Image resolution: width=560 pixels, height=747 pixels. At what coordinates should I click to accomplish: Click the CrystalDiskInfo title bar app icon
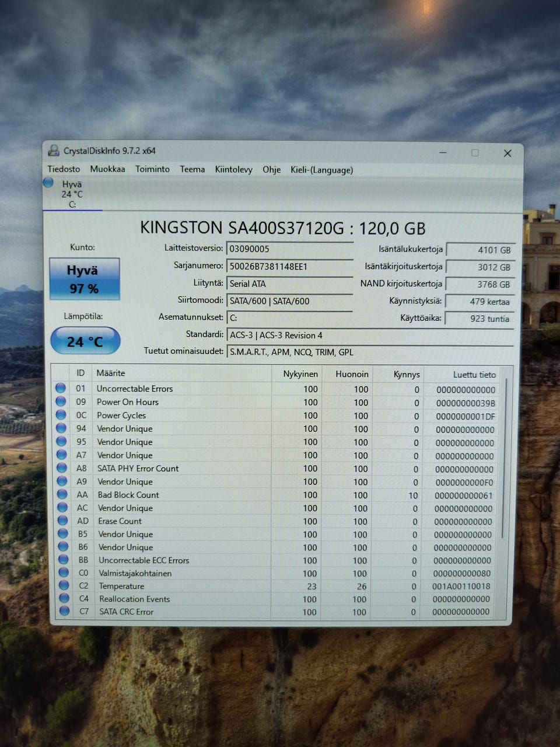pyautogui.click(x=54, y=151)
